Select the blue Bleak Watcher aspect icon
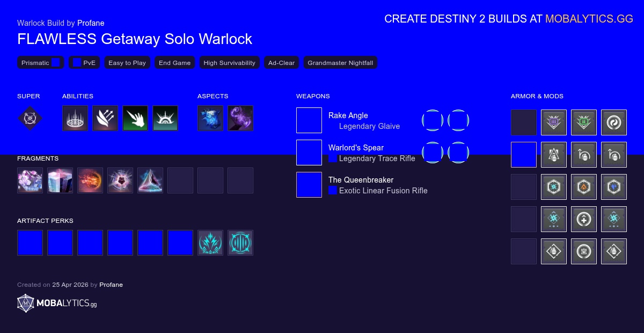This screenshot has width=644, height=333. point(210,118)
